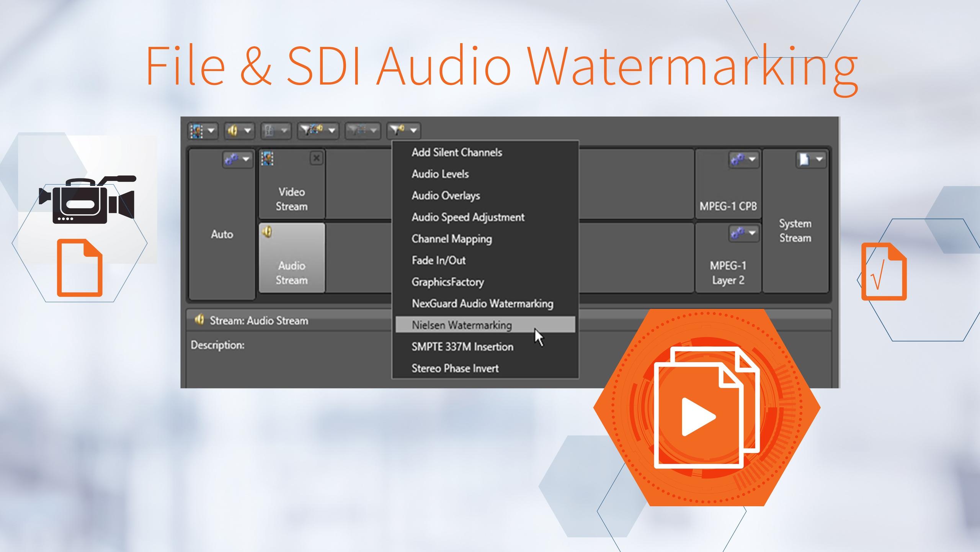The height and width of the screenshot is (552, 980).
Task: Choose NexGuard Audio Watermarking from the menu
Action: (482, 303)
